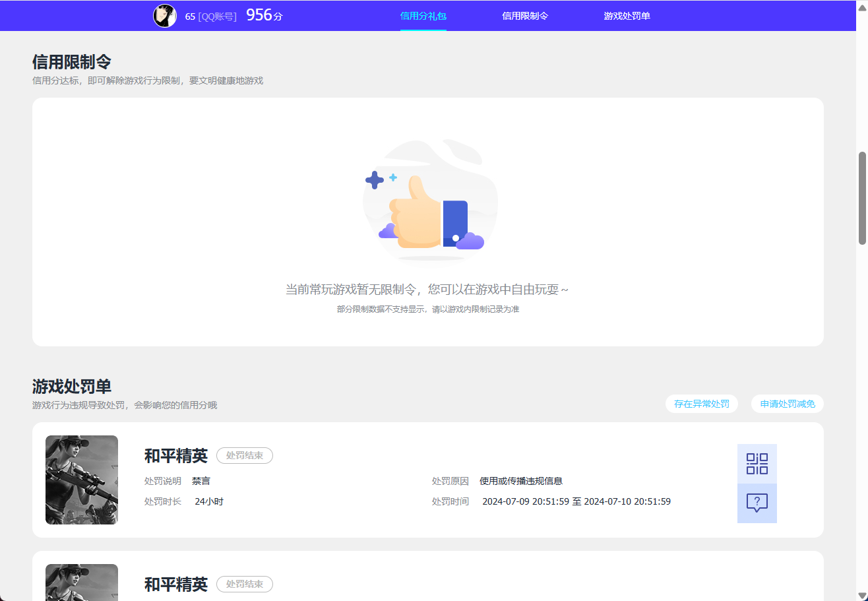
Task: Click the 当前常玩游戏暂无限制令 message
Action: pos(427,289)
